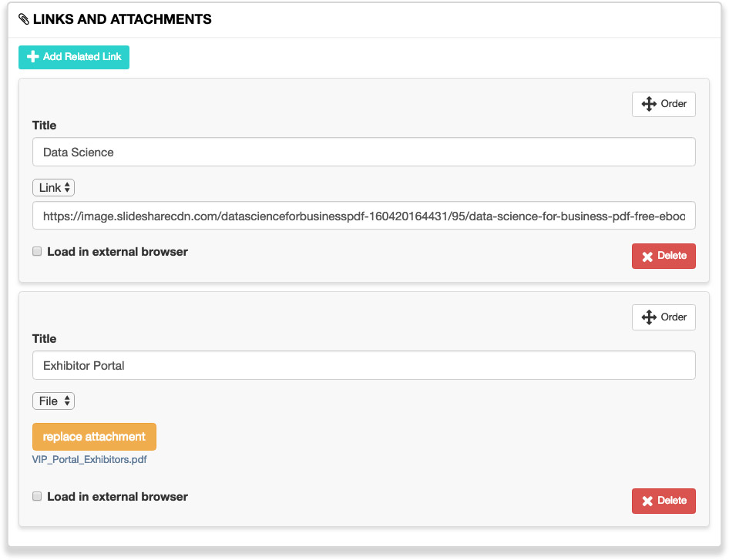This screenshot has width=729, height=560.
Task: Click the X icon on Exhibitor Portal Delete
Action: pyautogui.click(x=647, y=501)
